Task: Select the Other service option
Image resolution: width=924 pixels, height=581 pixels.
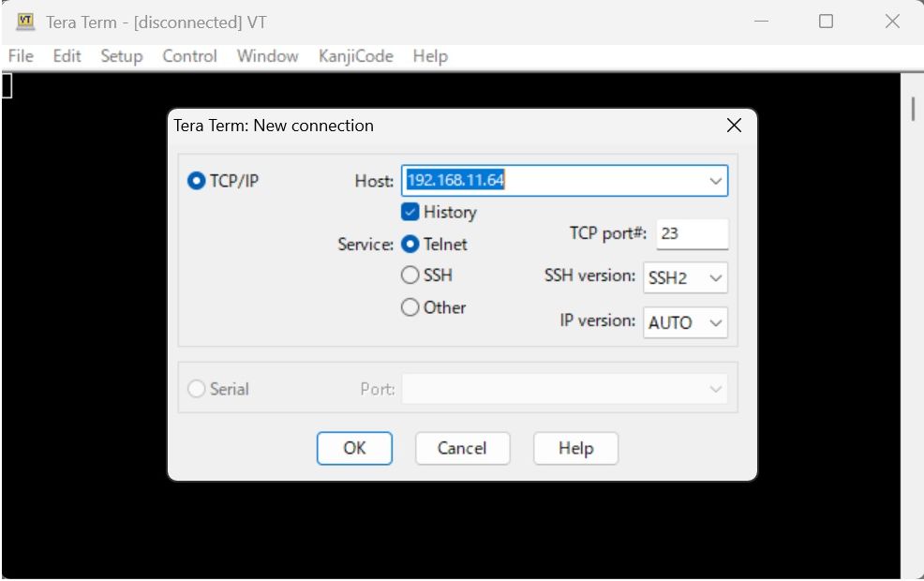Action: [x=410, y=307]
